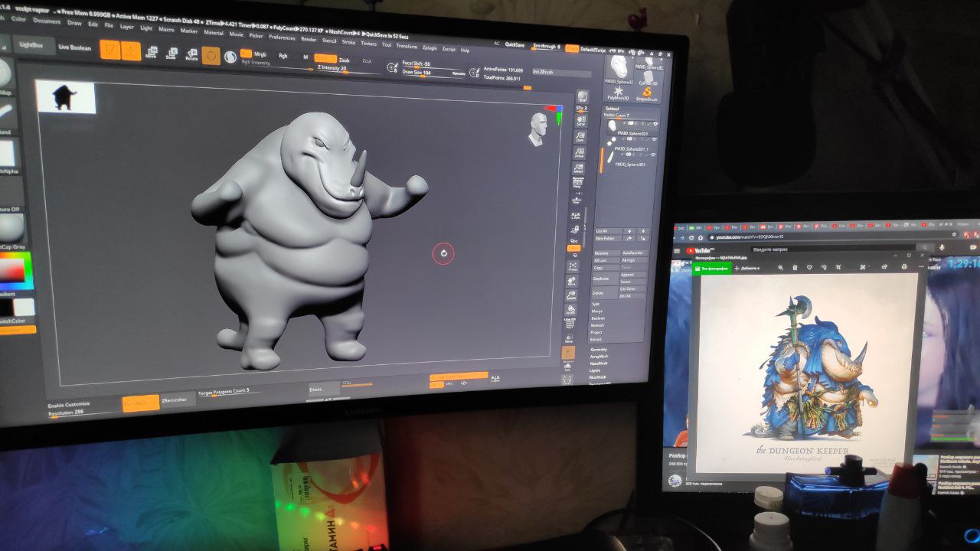Expand the Split subsection
980x551 pixels.
[x=596, y=304]
